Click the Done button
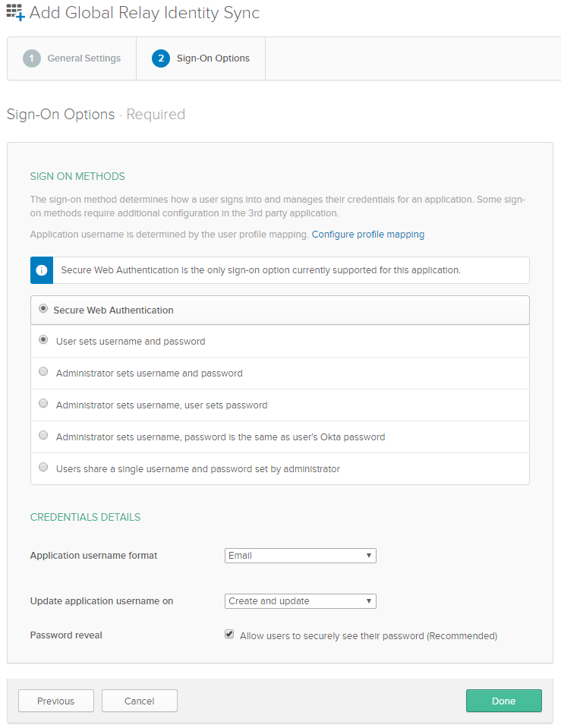The width and height of the screenshot is (561, 728). point(503,700)
